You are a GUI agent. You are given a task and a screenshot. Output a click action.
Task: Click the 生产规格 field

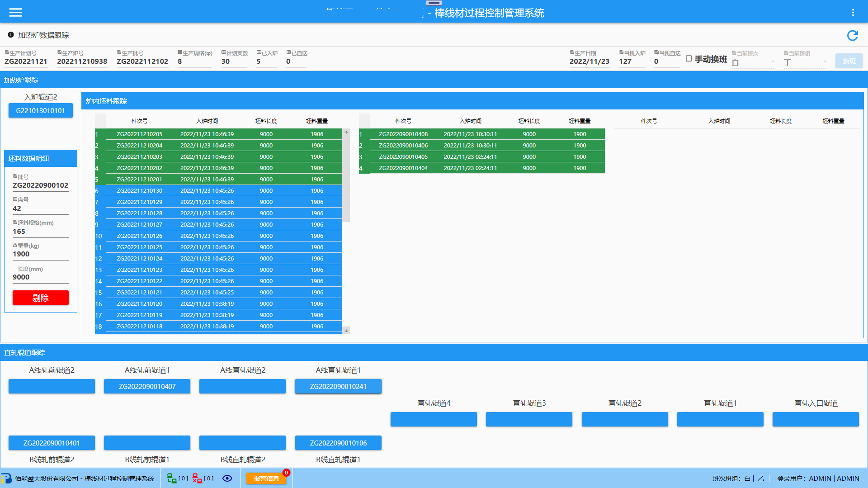pos(194,62)
